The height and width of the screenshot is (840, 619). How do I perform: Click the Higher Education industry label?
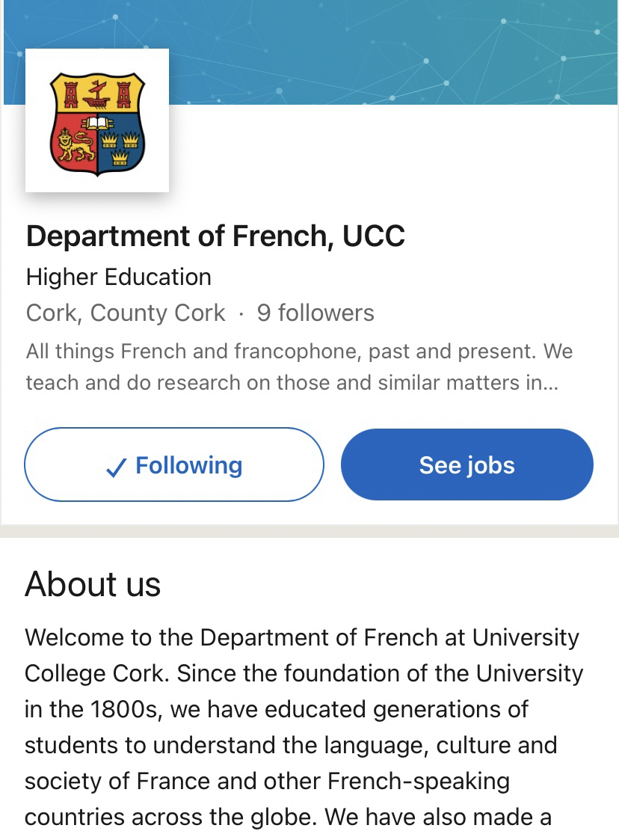coord(118,277)
